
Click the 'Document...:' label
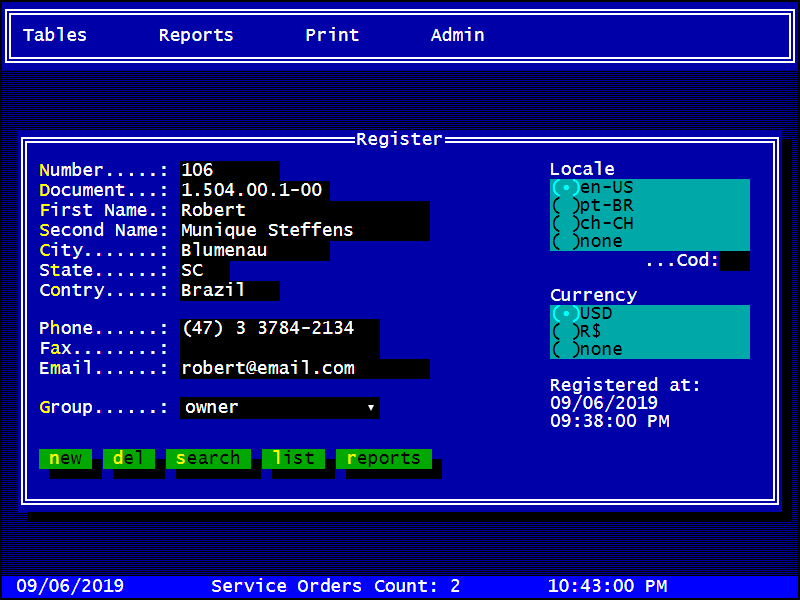(x=104, y=190)
